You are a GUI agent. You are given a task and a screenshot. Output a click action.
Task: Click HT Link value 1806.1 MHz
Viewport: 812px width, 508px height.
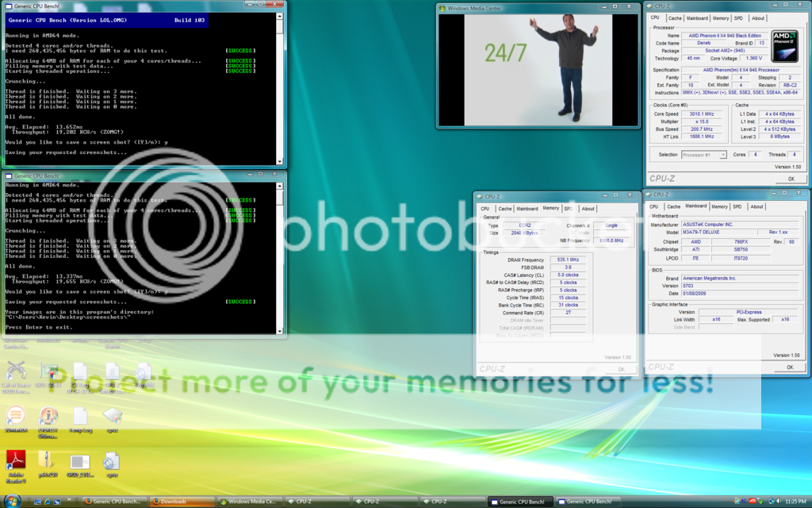(x=701, y=137)
